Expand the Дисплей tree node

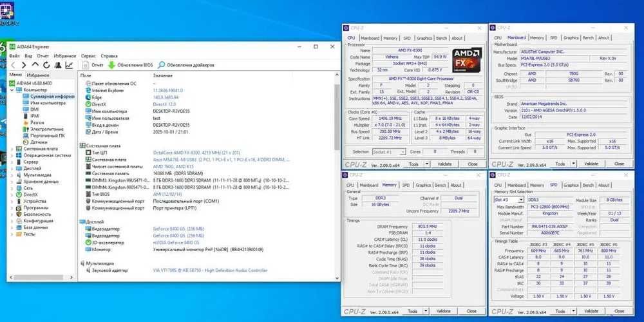12,168
